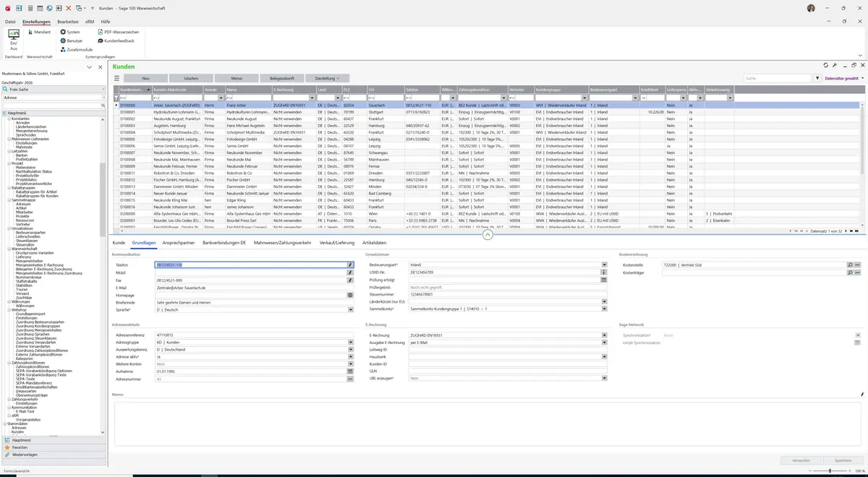The width and height of the screenshot is (868, 477).
Task: Open the Besteuerungsart dropdown
Action: coord(604,265)
